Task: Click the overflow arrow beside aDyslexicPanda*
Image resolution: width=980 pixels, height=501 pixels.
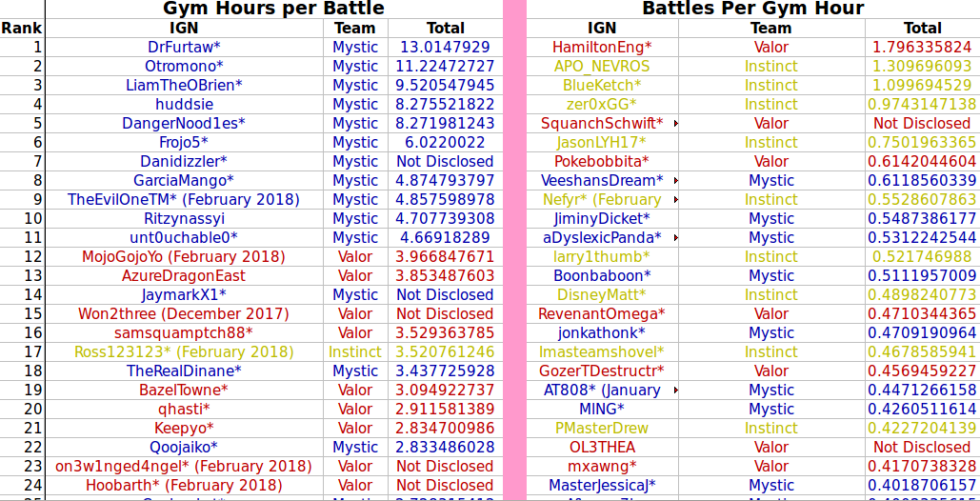Action: pyautogui.click(x=675, y=238)
